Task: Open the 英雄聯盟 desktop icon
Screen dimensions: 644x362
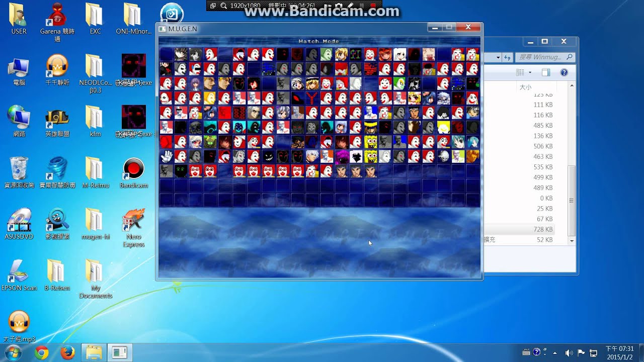Action: tap(57, 122)
